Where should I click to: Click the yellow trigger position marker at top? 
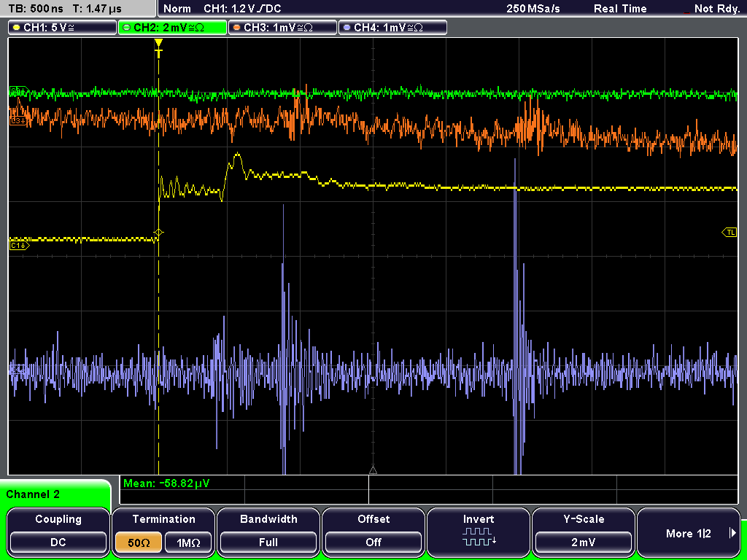click(158, 47)
